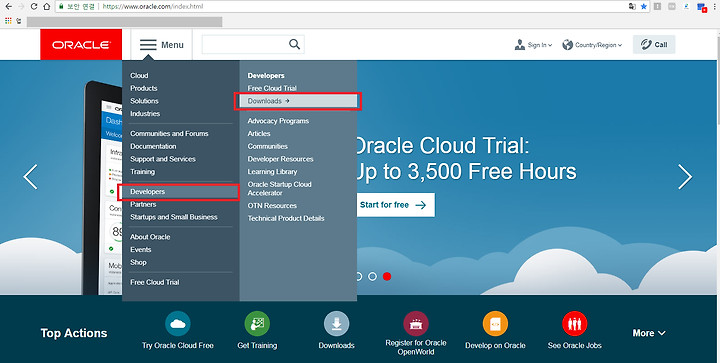This screenshot has height=363, width=720.
Task: Click the Get Training icon
Action: click(x=257, y=324)
